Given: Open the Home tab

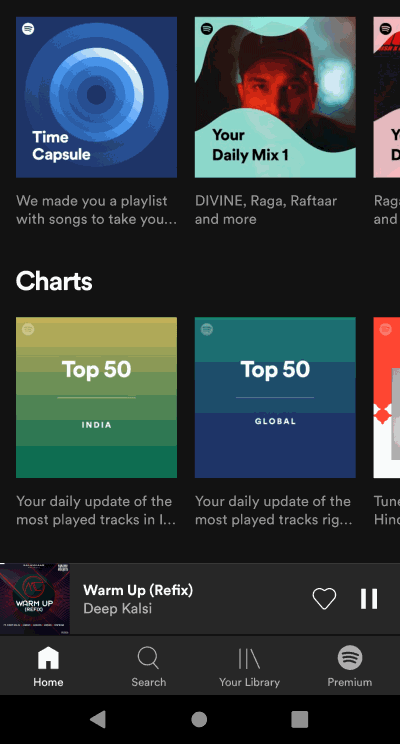Looking at the screenshot, I should [48, 667].
